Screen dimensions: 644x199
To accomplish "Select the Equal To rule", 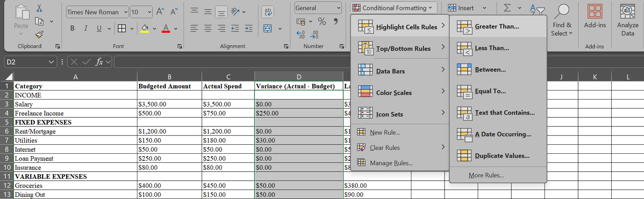I will (498, 91).
